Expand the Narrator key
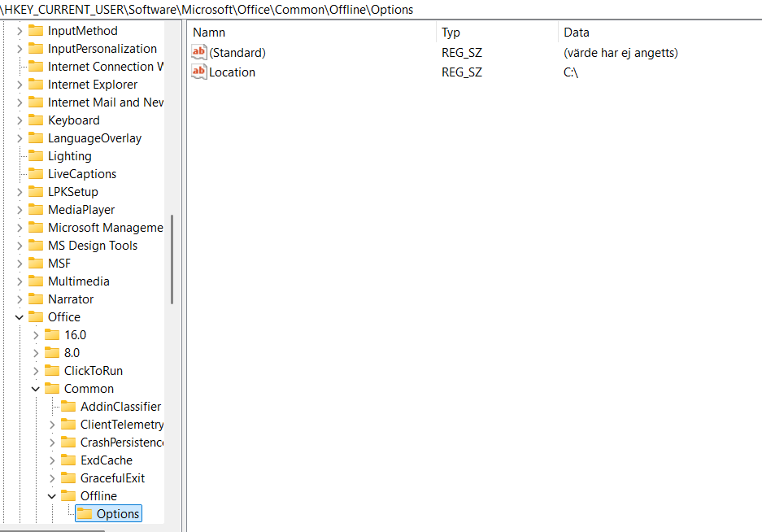 point(20,299)
